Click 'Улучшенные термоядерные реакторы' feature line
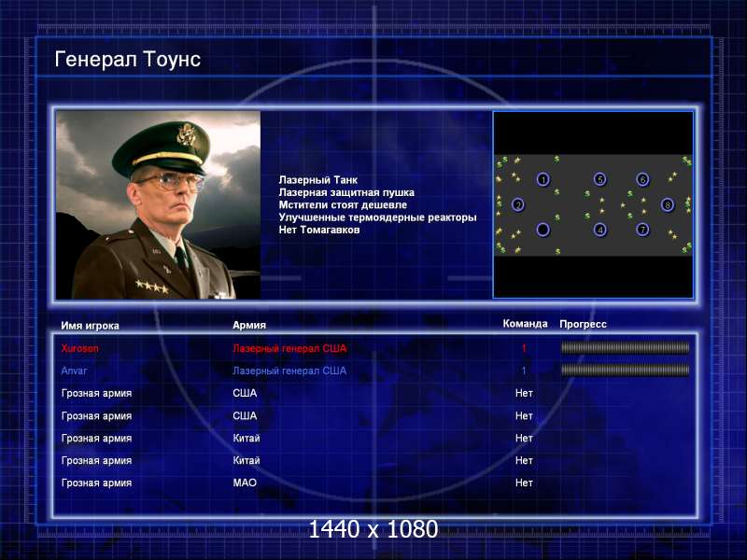Image resolution: width=747 pixels, height=560 pixels. pyautogui.click(x=378, y=217)
